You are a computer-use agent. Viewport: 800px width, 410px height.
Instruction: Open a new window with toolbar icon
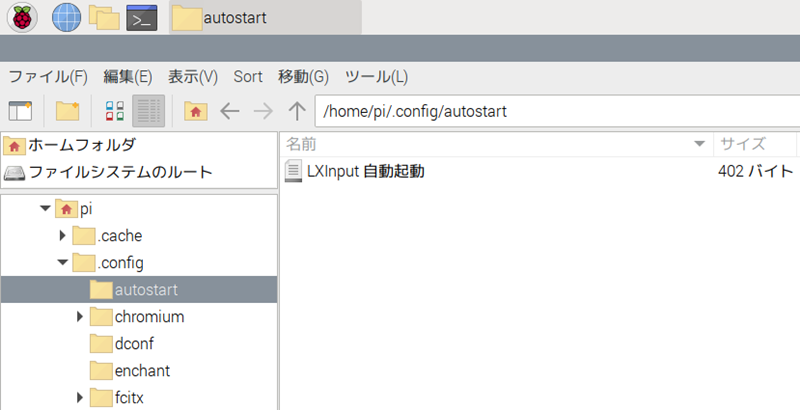(x=20, y=111)
